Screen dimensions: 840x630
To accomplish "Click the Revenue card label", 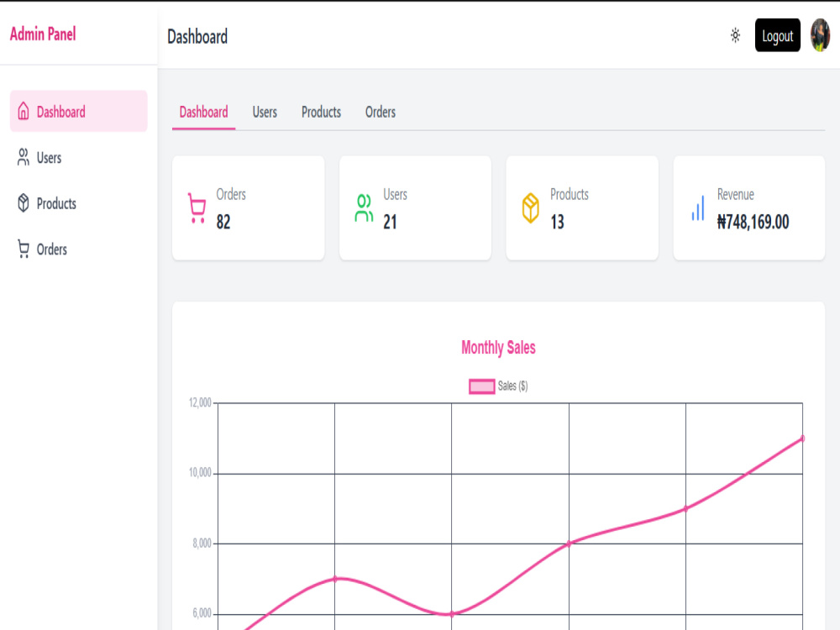I will (735, 194).
